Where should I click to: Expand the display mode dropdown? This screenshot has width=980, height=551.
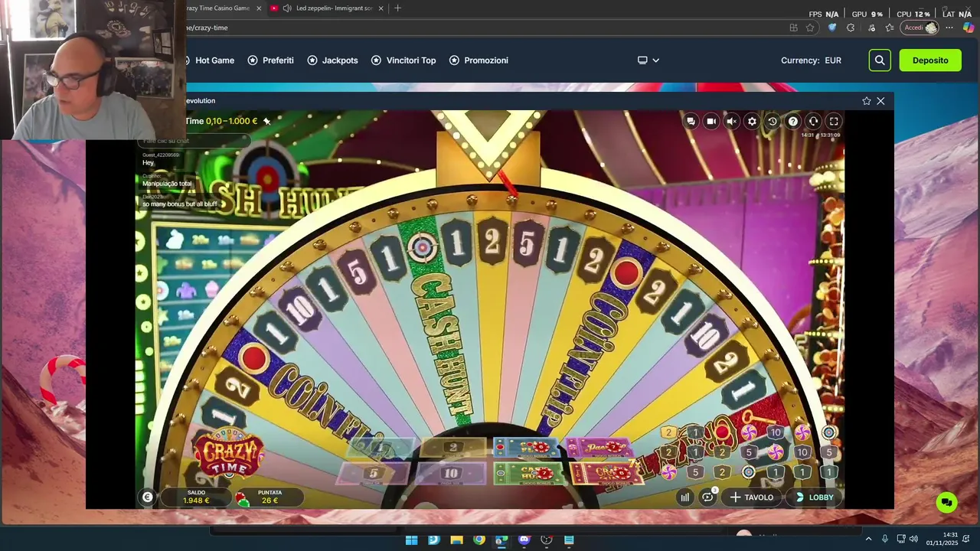point(648,60)
